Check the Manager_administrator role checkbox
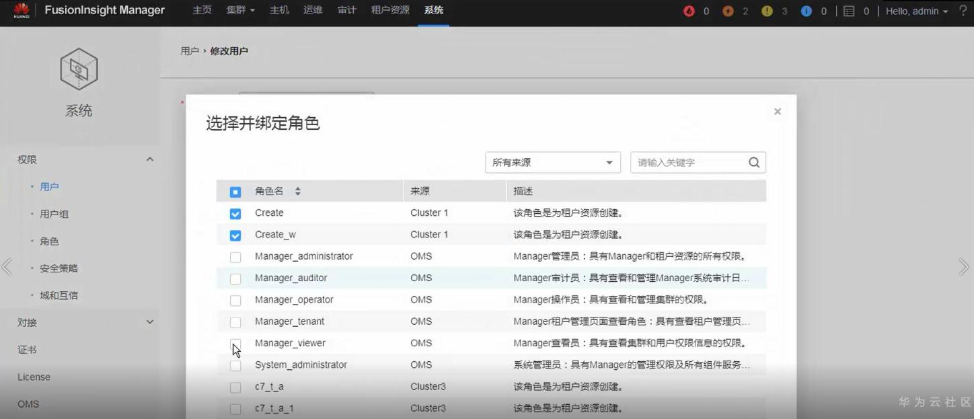980x419 pixels. 235,257
